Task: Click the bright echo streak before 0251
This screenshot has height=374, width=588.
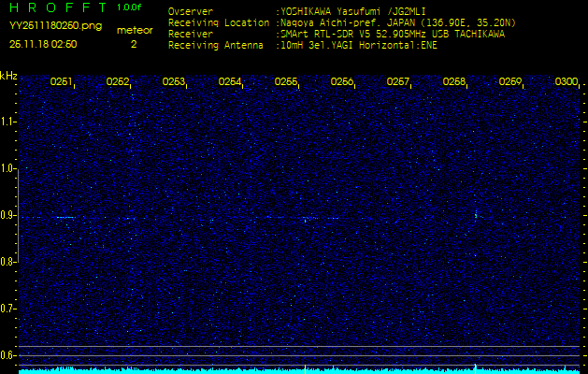Action: pyautogui.click(x=65, y=218)
